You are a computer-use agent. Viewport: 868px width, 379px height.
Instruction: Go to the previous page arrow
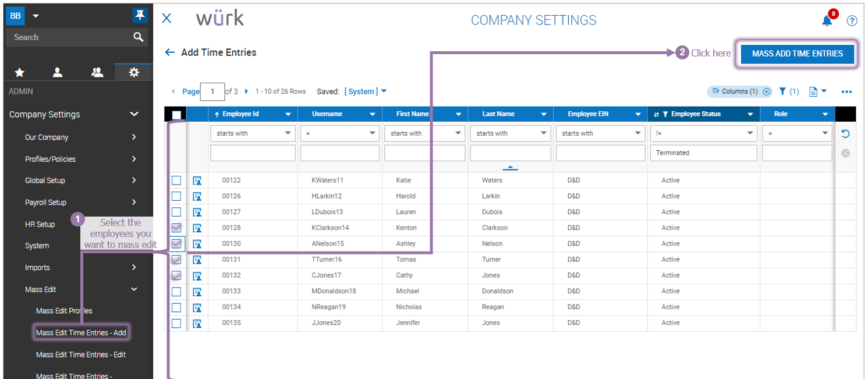(173, 91)
